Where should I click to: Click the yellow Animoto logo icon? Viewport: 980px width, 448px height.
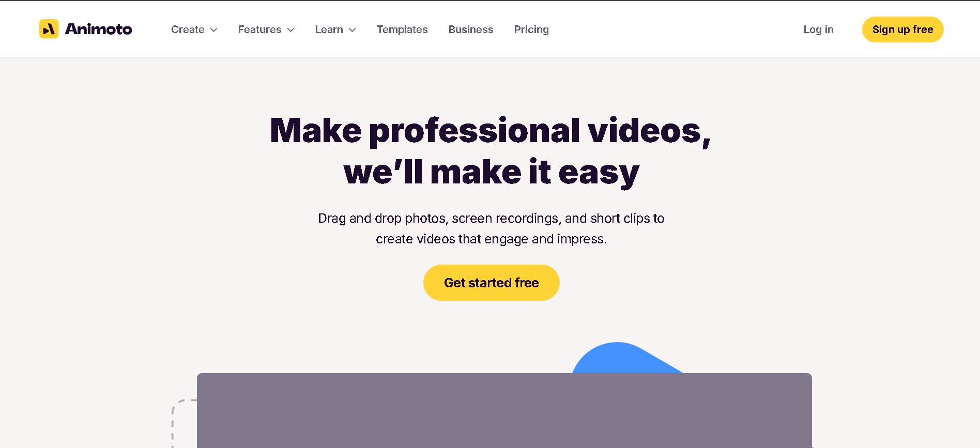(x=49, y=29)
